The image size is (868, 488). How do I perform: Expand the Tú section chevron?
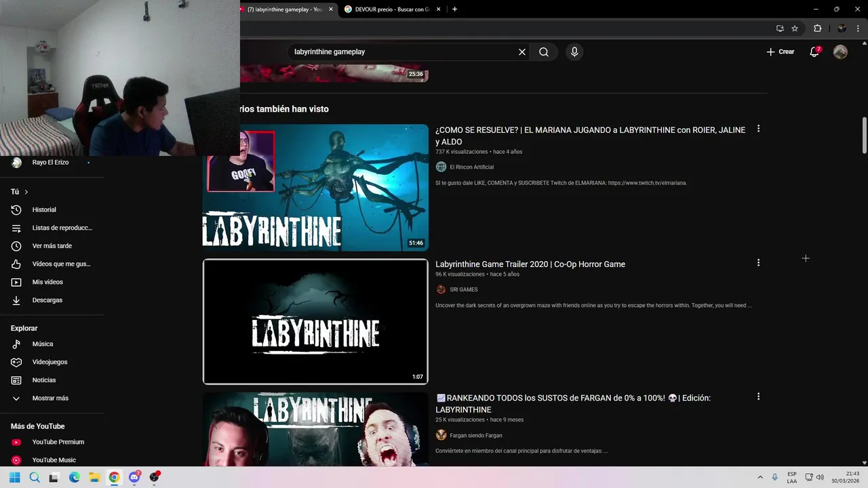(26, 192)
